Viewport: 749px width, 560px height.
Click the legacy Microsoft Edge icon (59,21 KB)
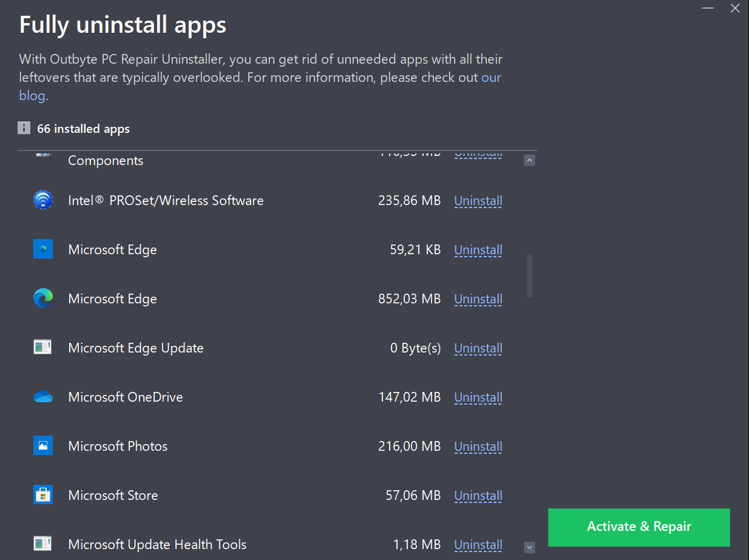pos(43,249)
